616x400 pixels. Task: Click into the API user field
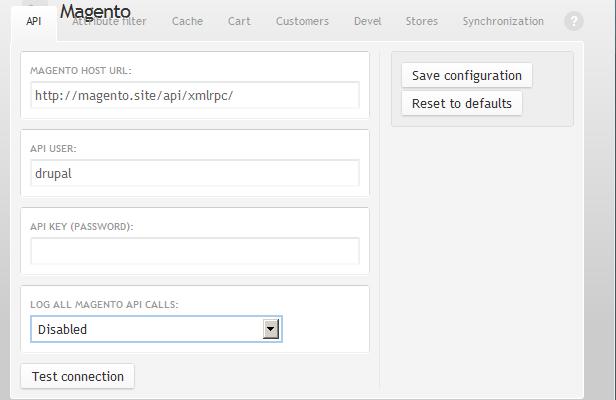pyautogui.click(x=194, y=173)
